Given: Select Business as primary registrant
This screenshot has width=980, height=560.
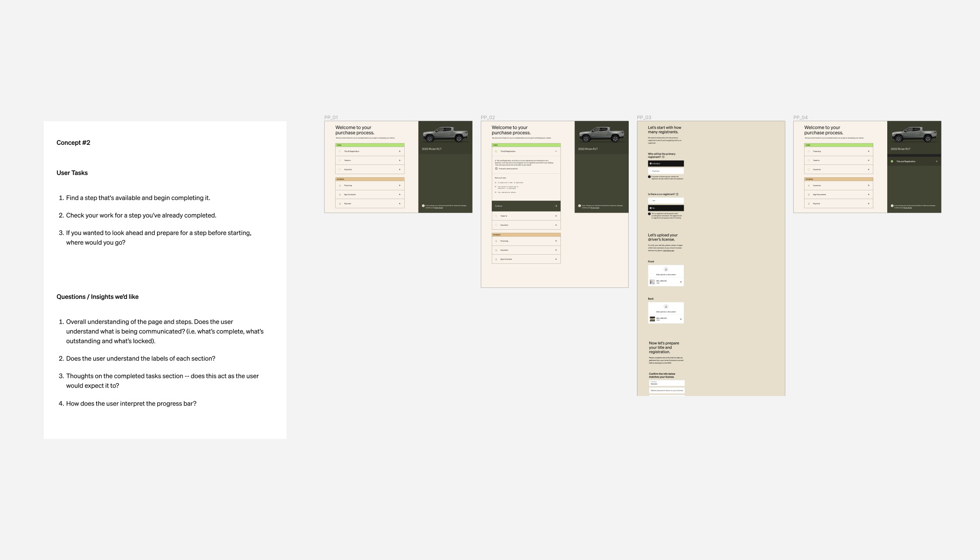Looking at the screenshot, I should pos(665,171).
